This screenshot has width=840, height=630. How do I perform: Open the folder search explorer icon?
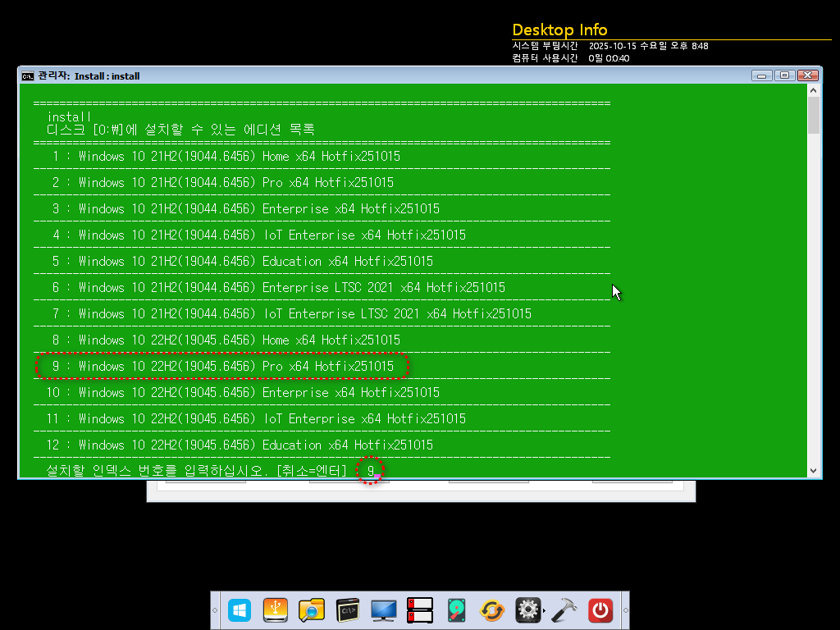[311, 610]
